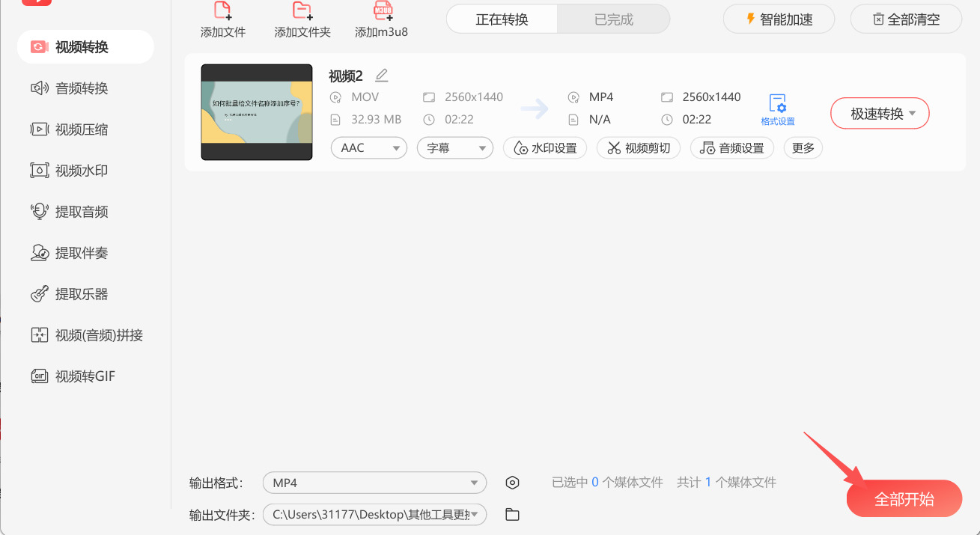Viewport: 980px width, 535px height.
Task: Clear the list using 全部清空
Action: click(906, 18)
